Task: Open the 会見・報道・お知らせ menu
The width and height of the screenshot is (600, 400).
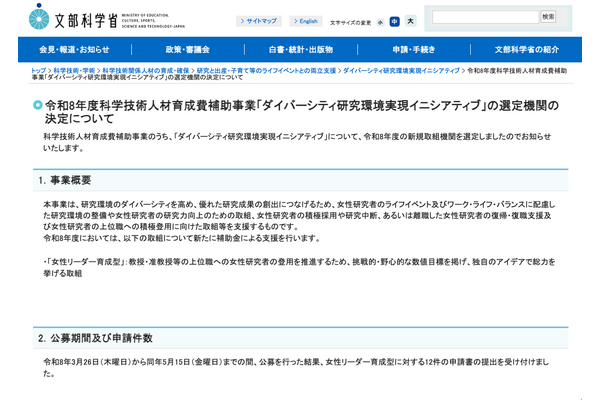Action: click(75, 49)
